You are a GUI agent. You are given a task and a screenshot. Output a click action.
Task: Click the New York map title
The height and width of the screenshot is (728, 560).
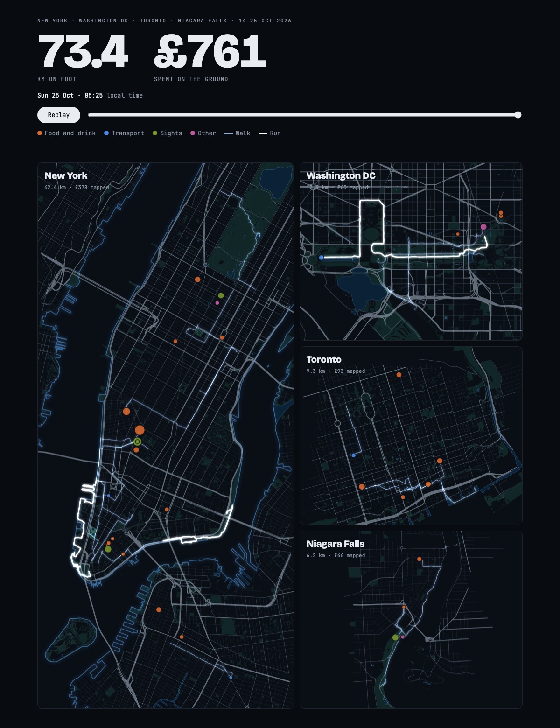point(66,175)
